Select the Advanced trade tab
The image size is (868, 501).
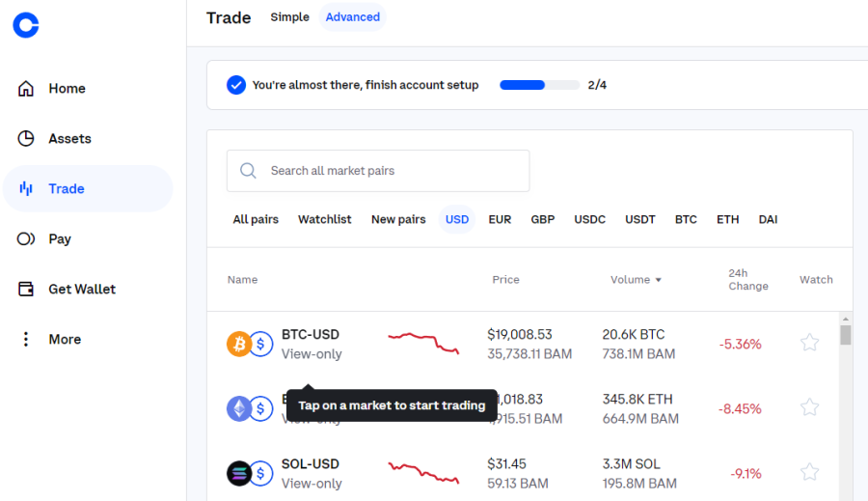352,17
